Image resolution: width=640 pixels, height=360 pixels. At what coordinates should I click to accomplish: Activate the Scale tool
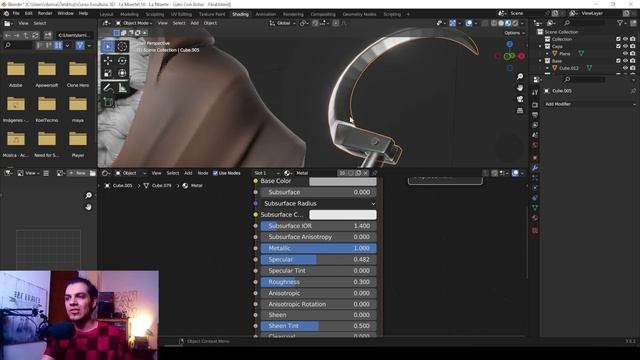point(108,73)
